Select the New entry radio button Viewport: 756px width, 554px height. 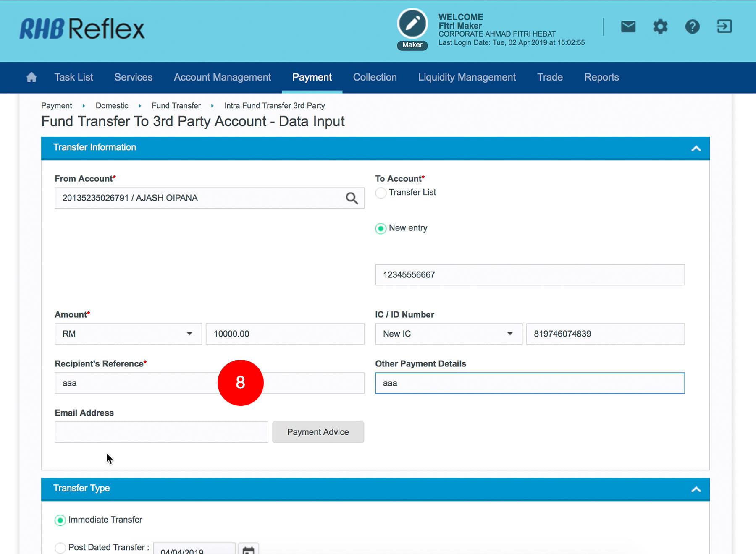(381, 228)
